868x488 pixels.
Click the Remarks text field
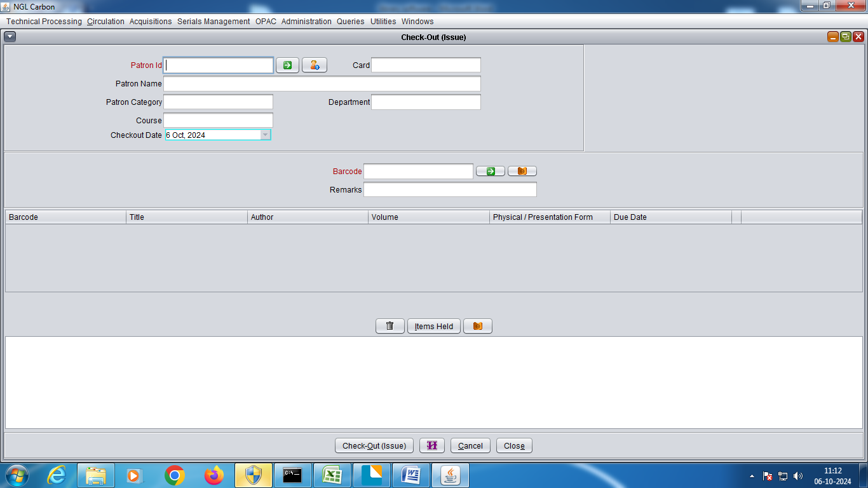click(450, 189)
